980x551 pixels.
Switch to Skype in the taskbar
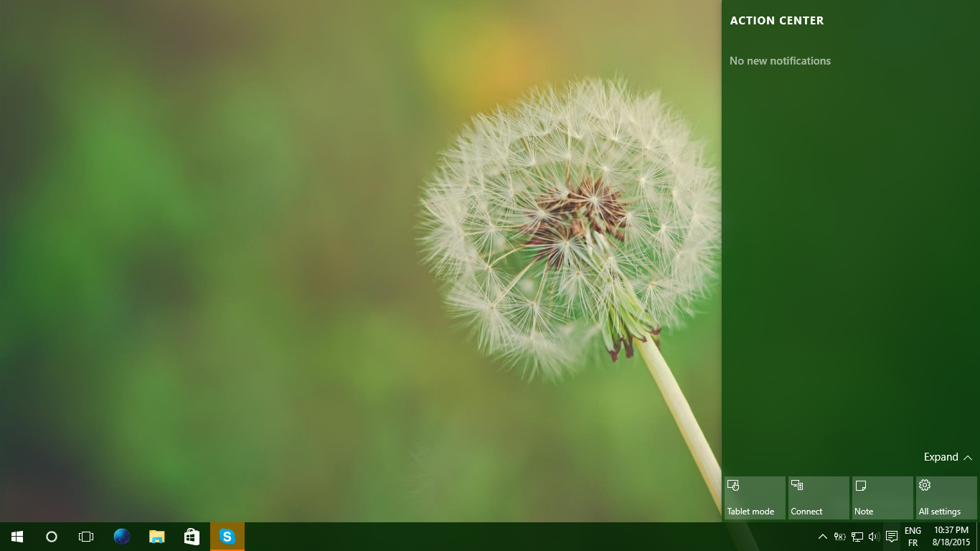(x=227, y=537)
